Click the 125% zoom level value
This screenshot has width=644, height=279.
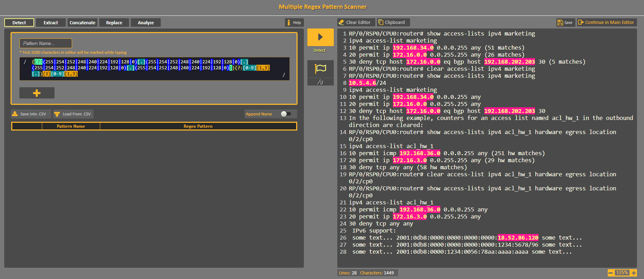[x=622, y=273]
